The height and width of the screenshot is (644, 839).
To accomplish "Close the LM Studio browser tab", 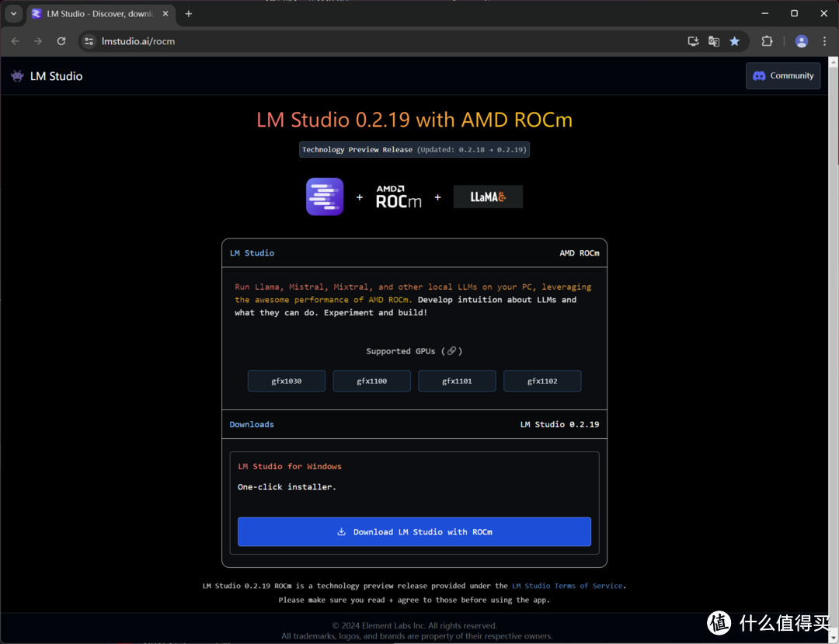I will 165,14.
